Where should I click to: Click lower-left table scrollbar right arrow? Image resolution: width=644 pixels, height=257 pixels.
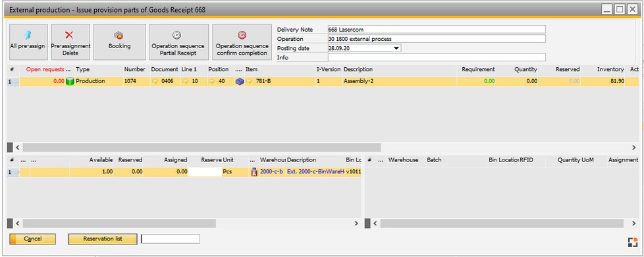point(356,223)
